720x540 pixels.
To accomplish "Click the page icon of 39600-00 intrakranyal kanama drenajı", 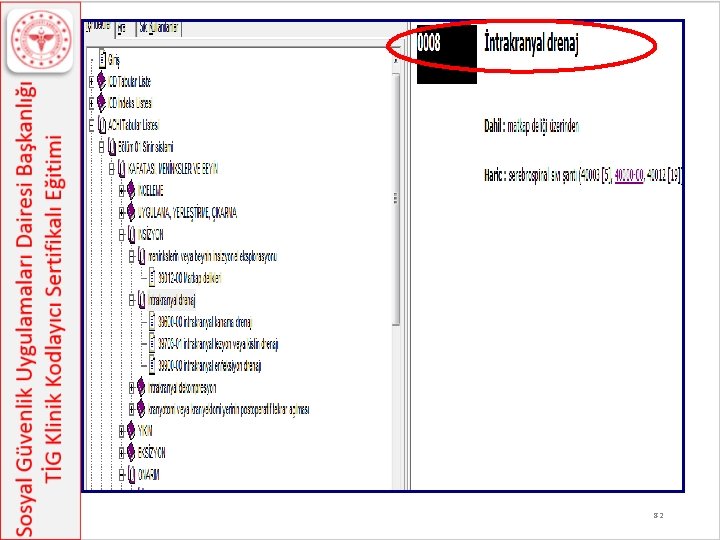I will pos(152,322).
